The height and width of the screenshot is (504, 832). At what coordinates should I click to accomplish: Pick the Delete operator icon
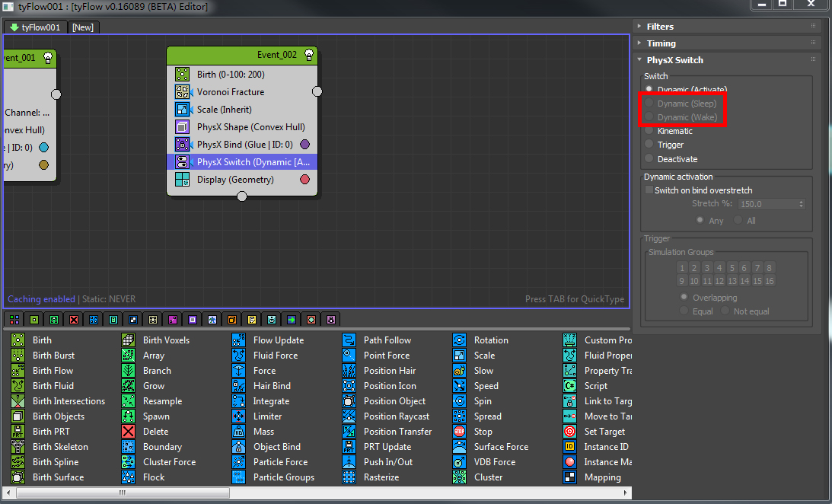click(129, 432)
